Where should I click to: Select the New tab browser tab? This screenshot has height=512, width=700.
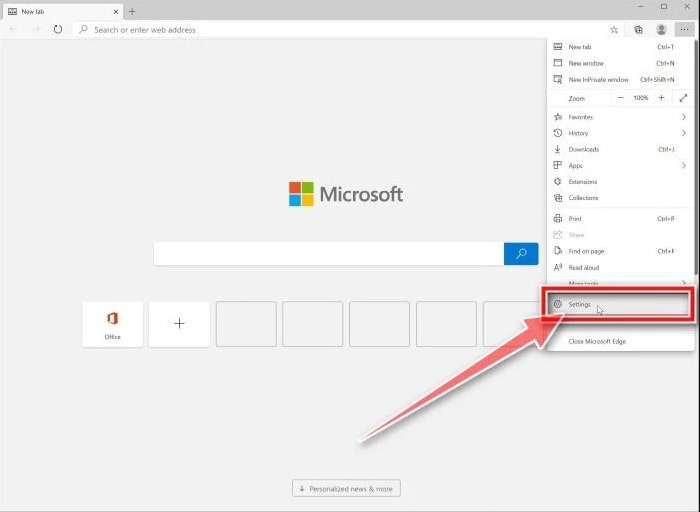63,12
